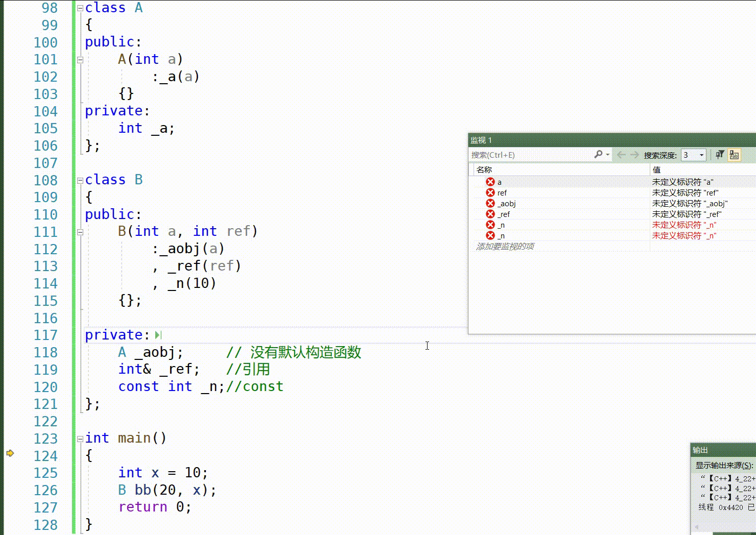
Task: Click the back arrow in Watch toolbar
Action: pyautogui.click(x=621, y=155)
